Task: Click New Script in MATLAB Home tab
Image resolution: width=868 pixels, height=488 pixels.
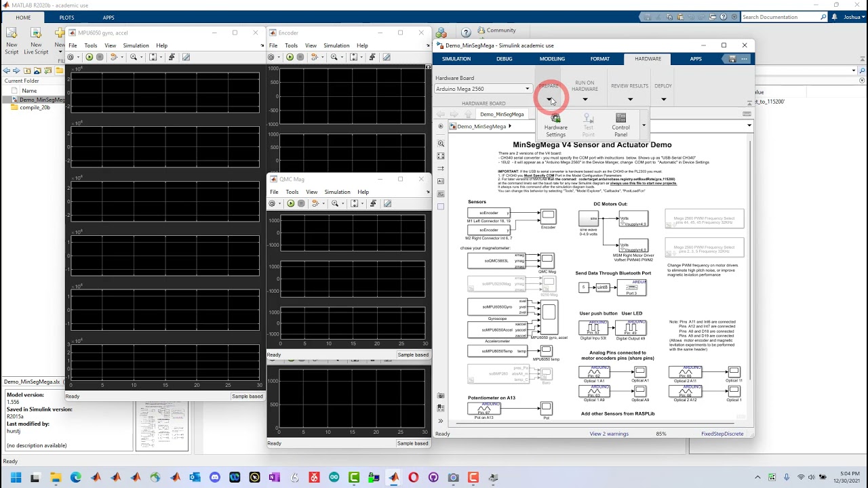Action: pos(12,40)
